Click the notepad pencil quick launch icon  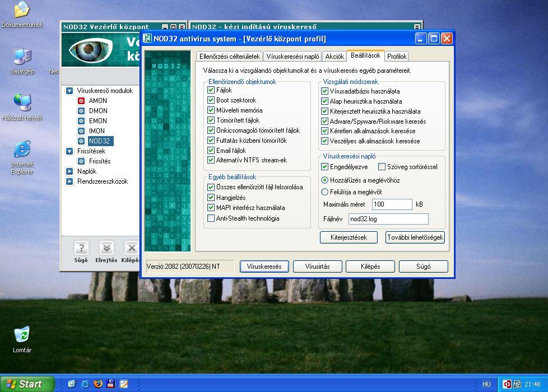(x=124, y=384)
